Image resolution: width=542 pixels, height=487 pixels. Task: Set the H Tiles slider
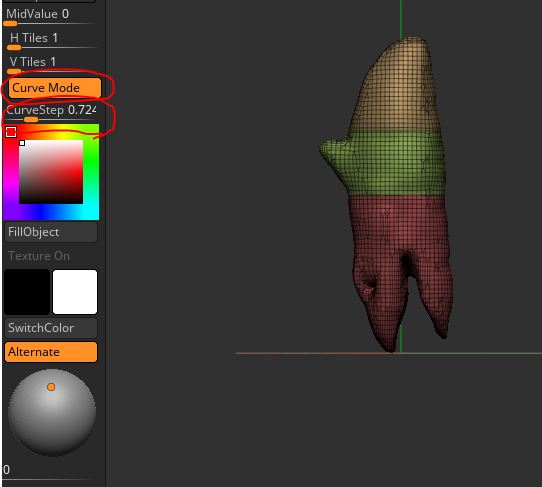pyautogui.click(x=52, y=40)
